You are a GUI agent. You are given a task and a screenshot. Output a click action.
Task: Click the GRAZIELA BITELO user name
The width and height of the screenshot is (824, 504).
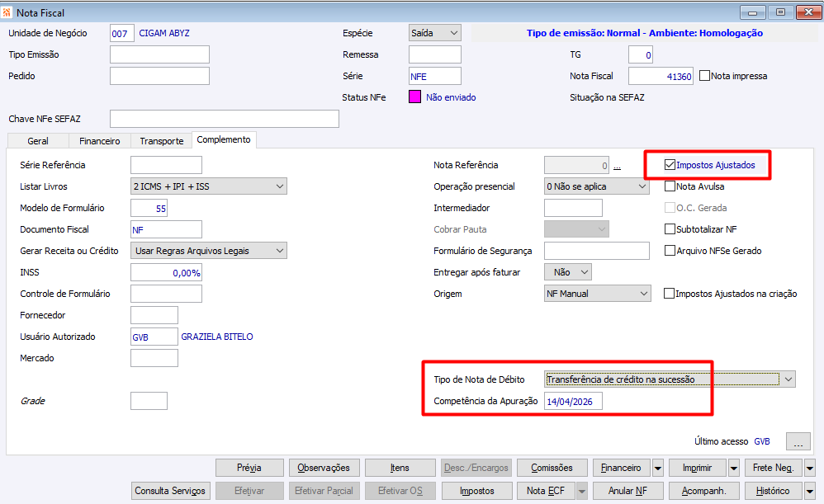217,337
